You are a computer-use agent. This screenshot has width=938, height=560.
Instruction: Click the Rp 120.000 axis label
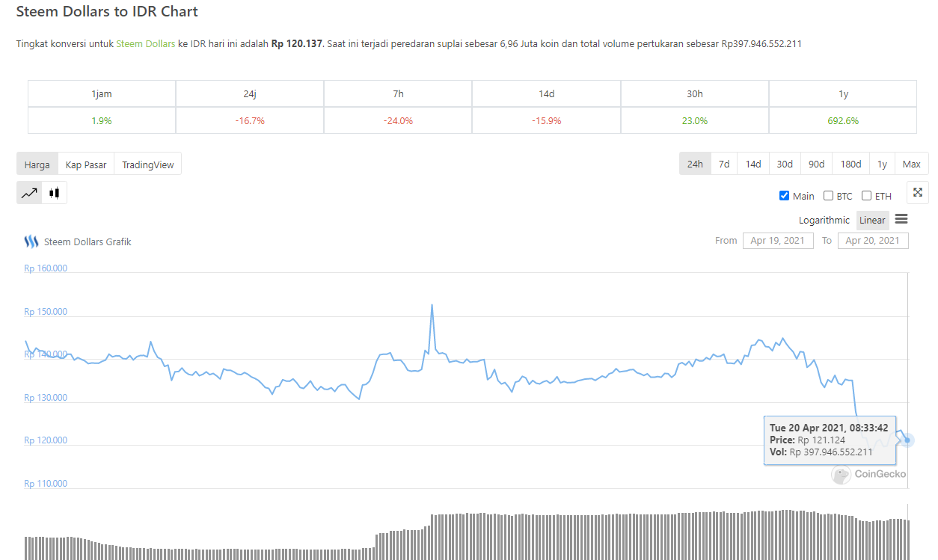[46, 440]
